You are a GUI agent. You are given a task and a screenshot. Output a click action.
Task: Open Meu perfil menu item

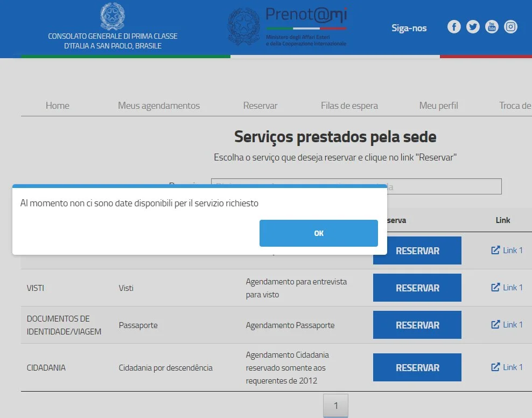438,106
